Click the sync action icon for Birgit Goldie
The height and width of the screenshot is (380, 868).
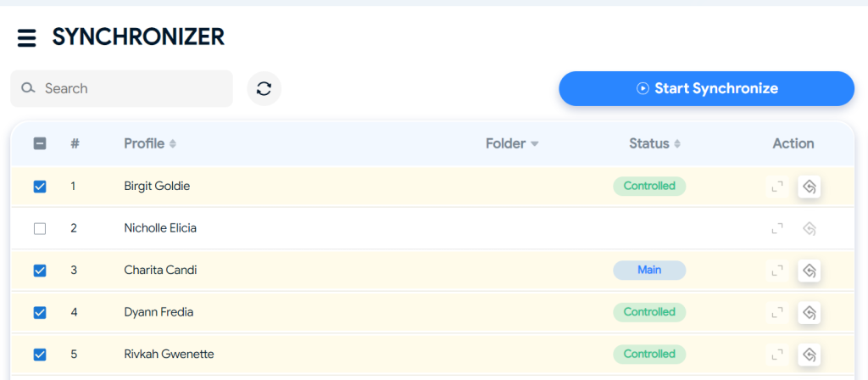(810, 187)
